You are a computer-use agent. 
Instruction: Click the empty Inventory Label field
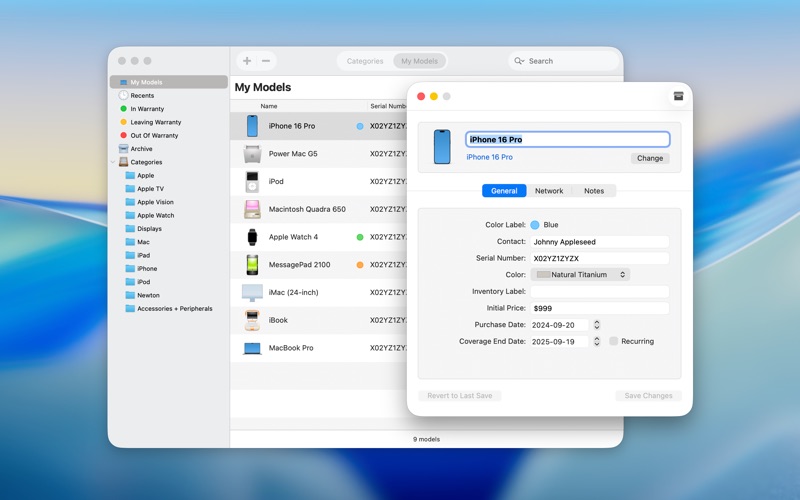tap(599, 291)
